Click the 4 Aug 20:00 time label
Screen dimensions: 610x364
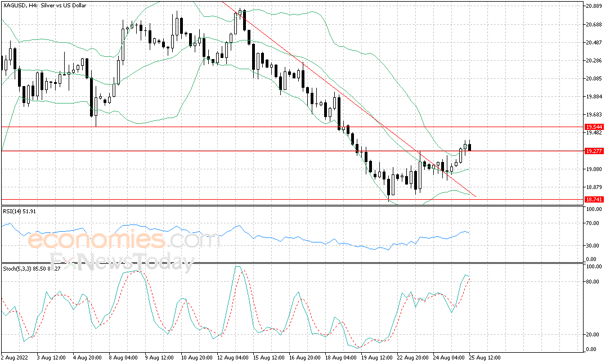click(x=87, y=358)
